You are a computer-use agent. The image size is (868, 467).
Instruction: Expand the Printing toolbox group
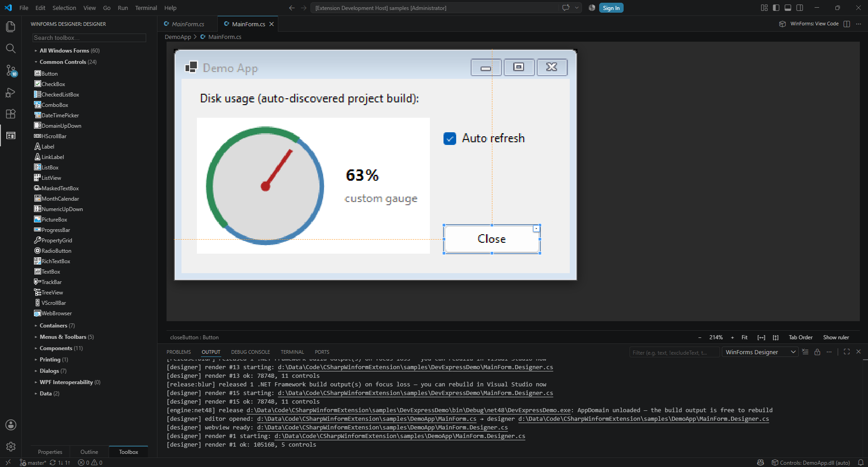[x=53, y=360]
